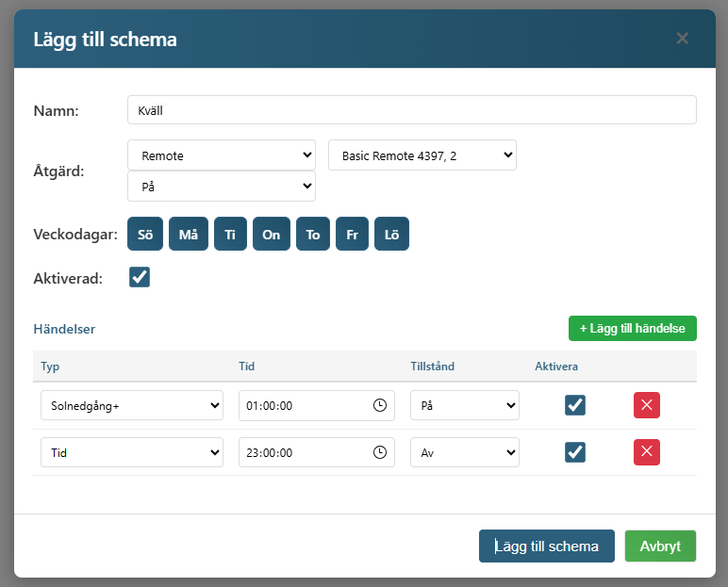Uncheck Aktivera for the Solnedgång+ event
This screenshot has height=587, width=728.
[x=575, y=405]
